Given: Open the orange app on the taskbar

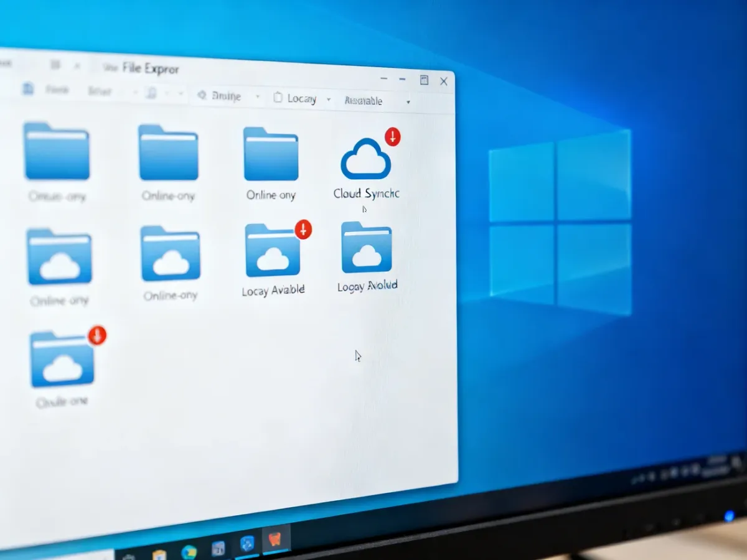Looking at the screenshot, I should click(x=275, y=540).
